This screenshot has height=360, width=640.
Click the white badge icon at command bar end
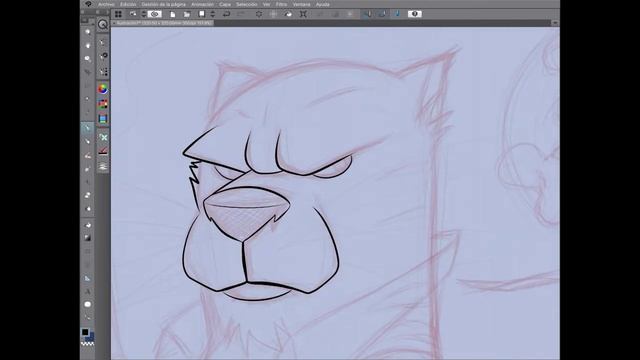point(415,14)
